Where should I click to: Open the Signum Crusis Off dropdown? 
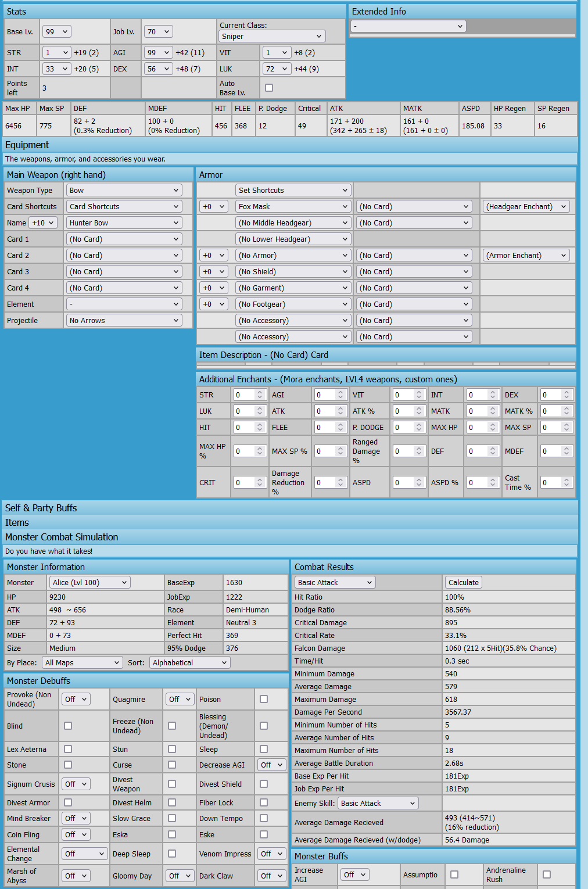coord(76,784)
